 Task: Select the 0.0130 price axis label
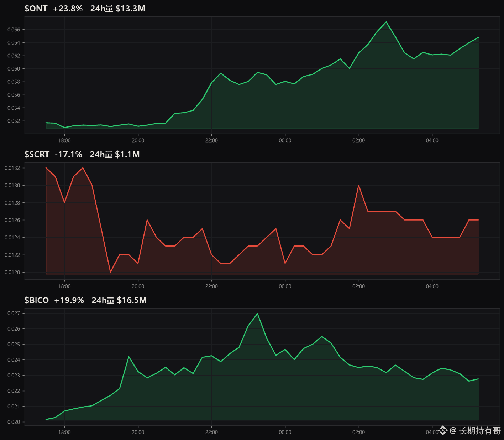[x=12, y=186]
